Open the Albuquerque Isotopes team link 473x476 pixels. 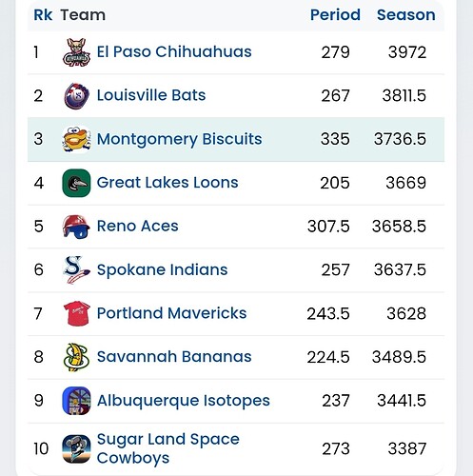[184, 401]
